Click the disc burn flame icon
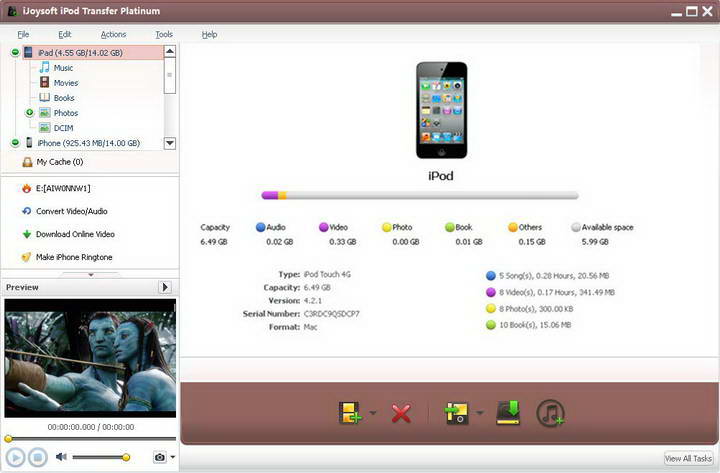Viewport: 720px width, 473px height. [x=27, y=188]
